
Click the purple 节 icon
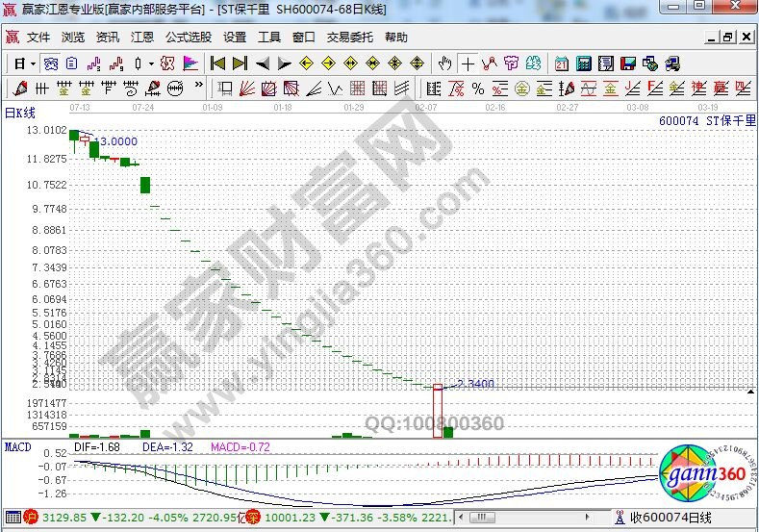coord(511,63)
